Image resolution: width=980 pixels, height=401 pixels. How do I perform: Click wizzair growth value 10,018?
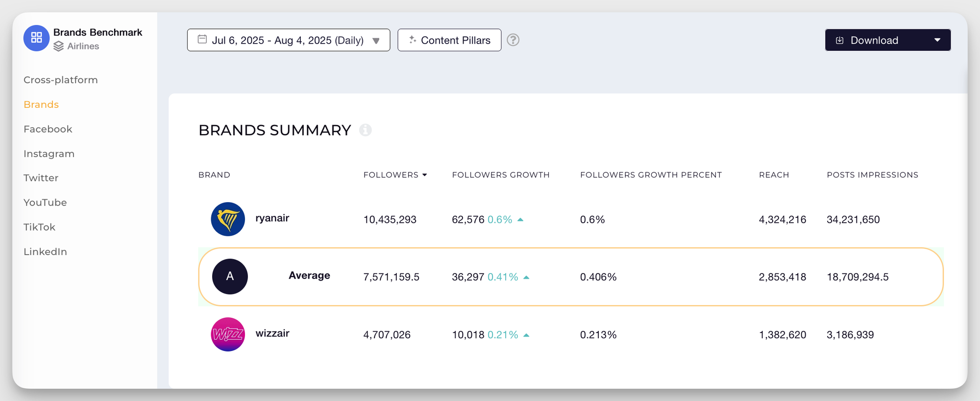click(x=468, y=335)
